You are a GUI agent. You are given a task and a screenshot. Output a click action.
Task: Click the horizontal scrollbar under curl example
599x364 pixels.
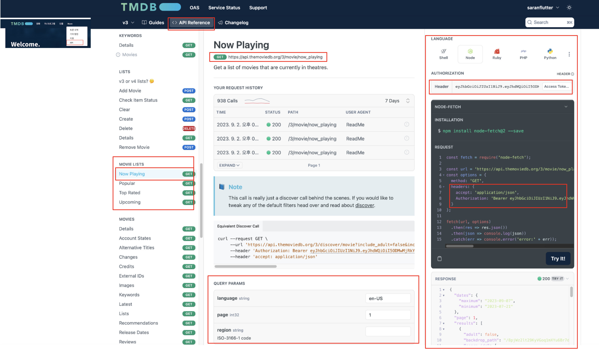coord(245,266)
